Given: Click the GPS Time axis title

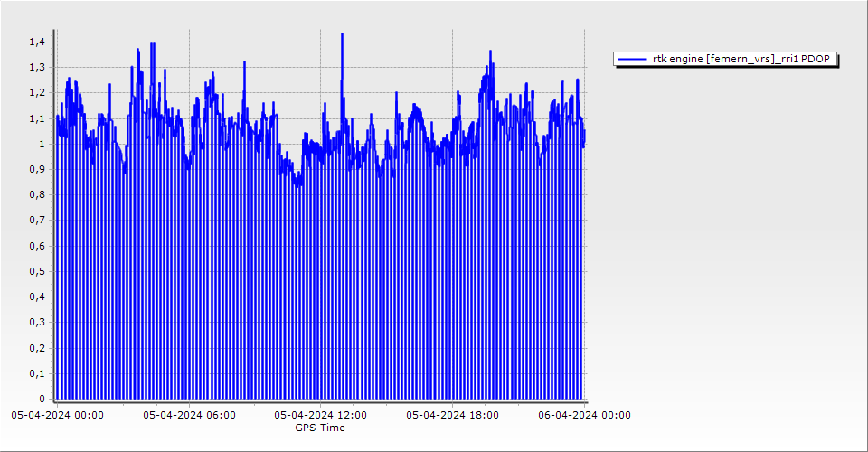Looking at the screenshot, I should point(320,428).
